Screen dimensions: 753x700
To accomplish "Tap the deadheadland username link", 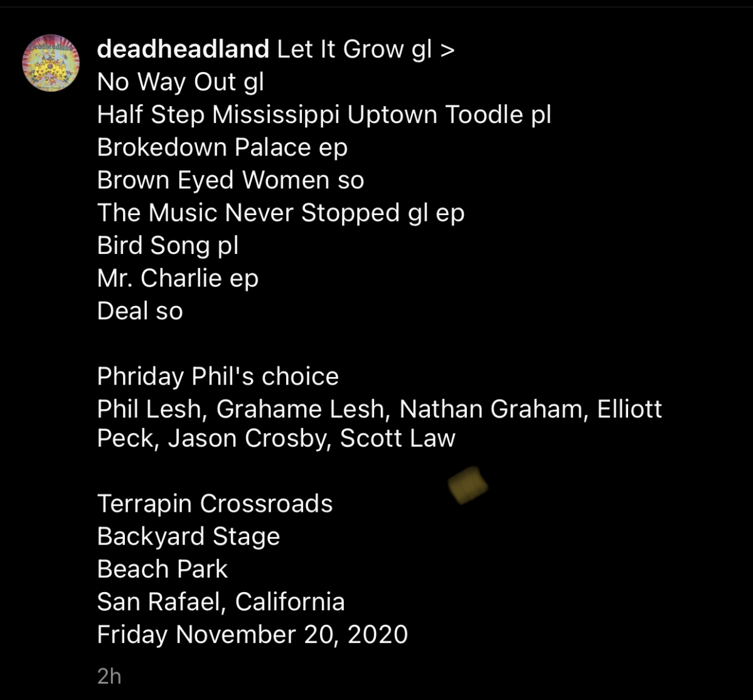I will (x=183, y=50).
